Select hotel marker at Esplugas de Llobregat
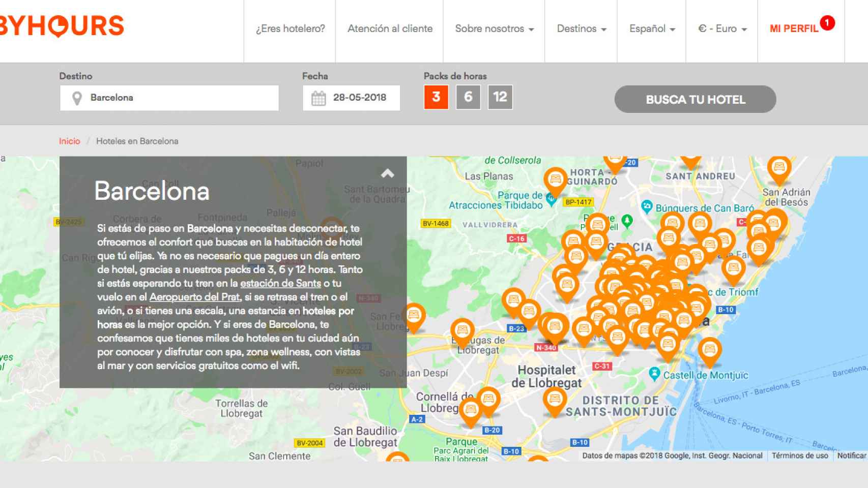Screen dimensions: 868x488 (462, 333)
